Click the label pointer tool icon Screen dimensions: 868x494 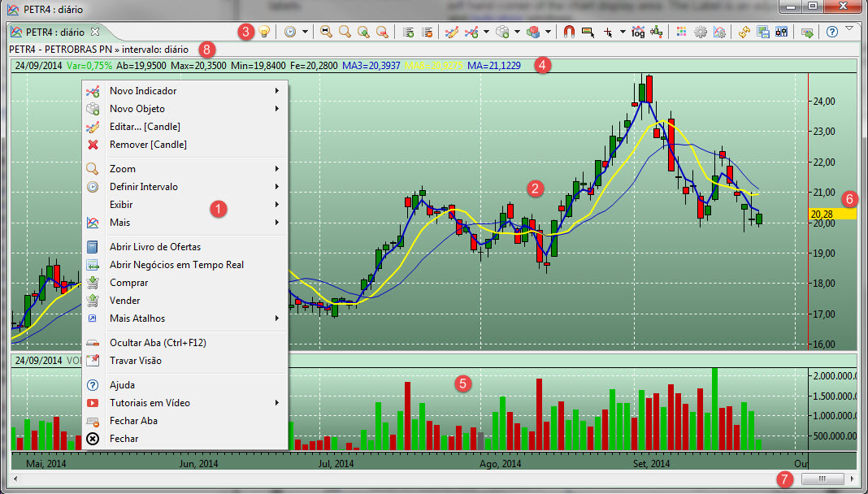pyautogui.click(x=588, y=32)
